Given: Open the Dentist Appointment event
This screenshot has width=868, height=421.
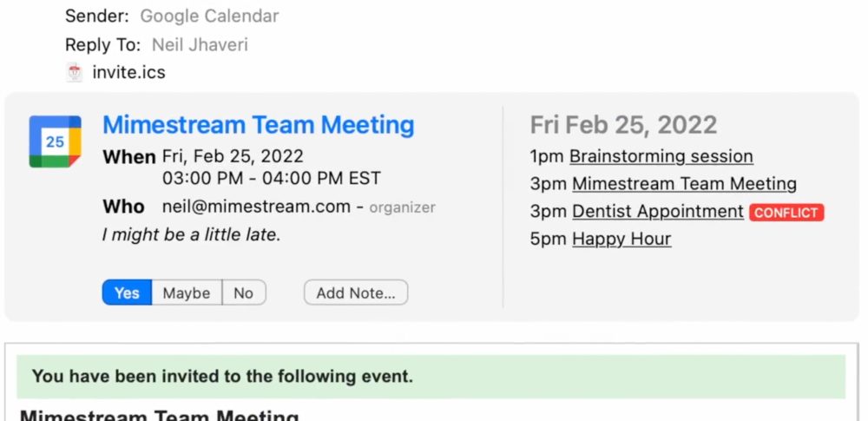Looking at the screenshot, I should click(657, 212).
